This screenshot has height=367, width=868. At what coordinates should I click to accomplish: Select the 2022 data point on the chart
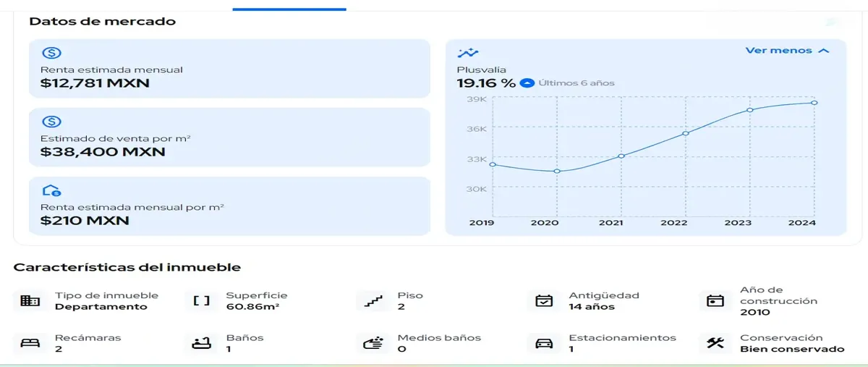point(686,133)
